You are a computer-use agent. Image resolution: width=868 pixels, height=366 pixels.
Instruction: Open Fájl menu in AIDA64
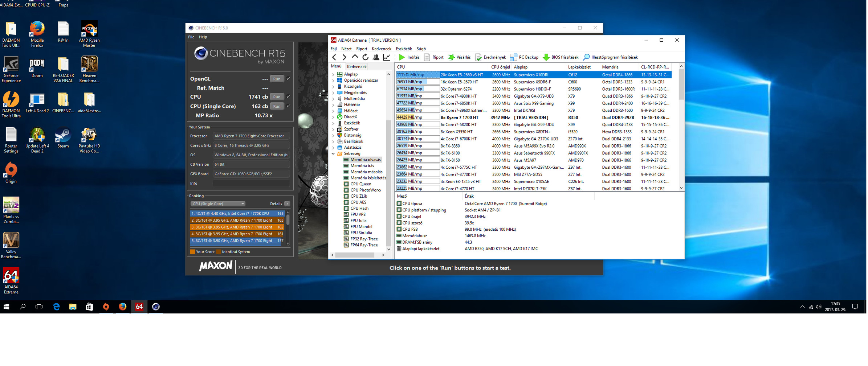click(x=334, y=49)
